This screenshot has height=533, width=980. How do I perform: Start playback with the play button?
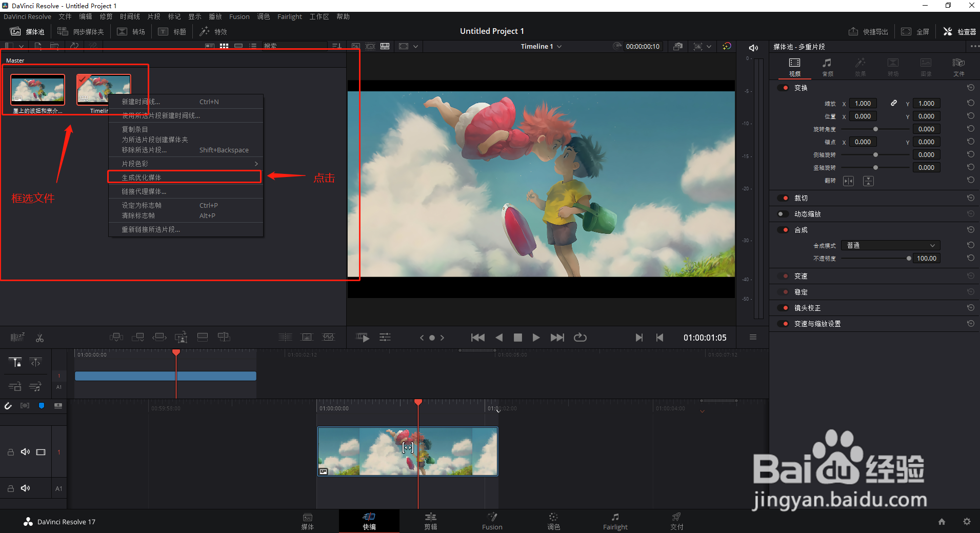[536, 338]
